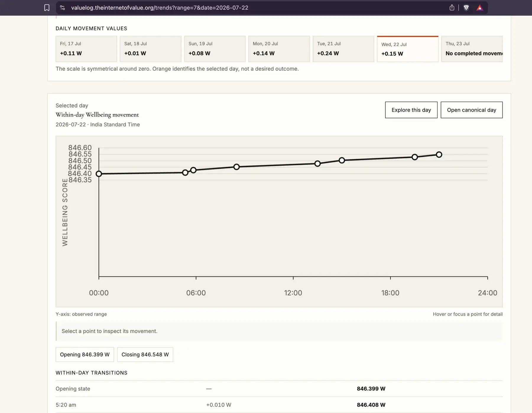Click the +0.010 W movement value
This screenshot has height=413, width=532.
point(219,405)
